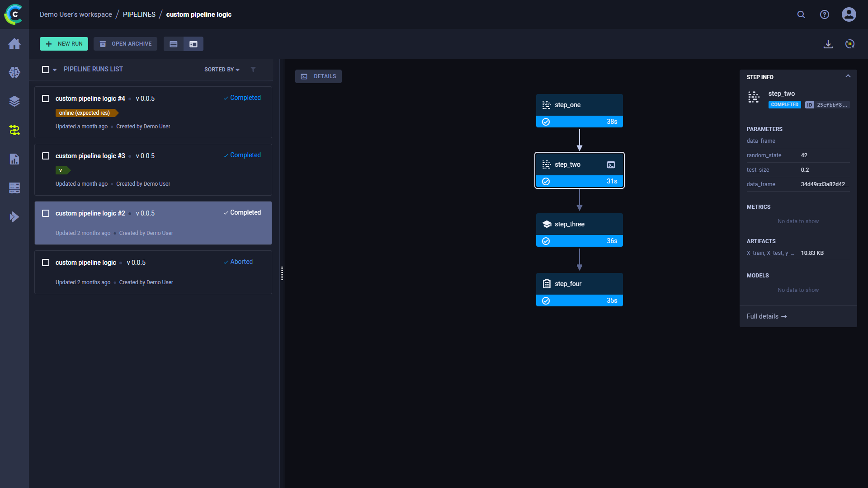This screenshot has height=488, width=868.
Task: Switch to split view layout
Action: (193, 44)
